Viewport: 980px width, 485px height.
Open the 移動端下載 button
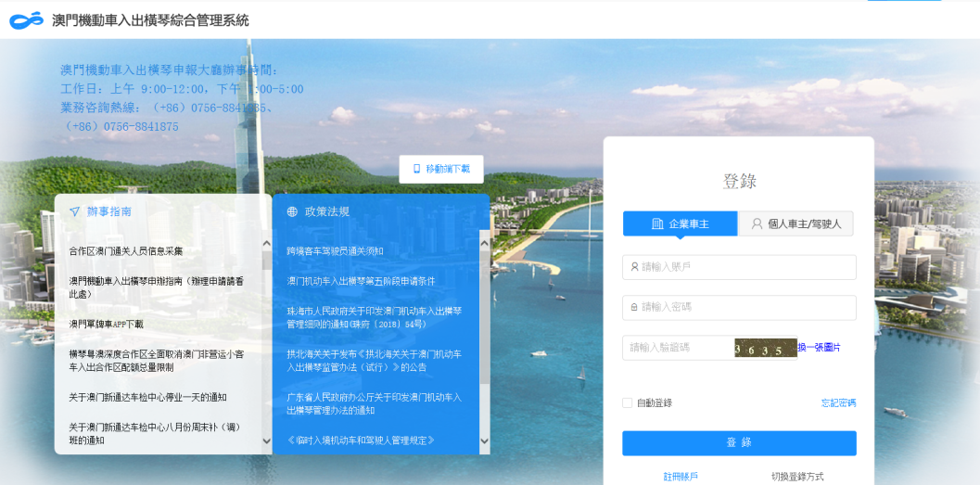point(441,170)
